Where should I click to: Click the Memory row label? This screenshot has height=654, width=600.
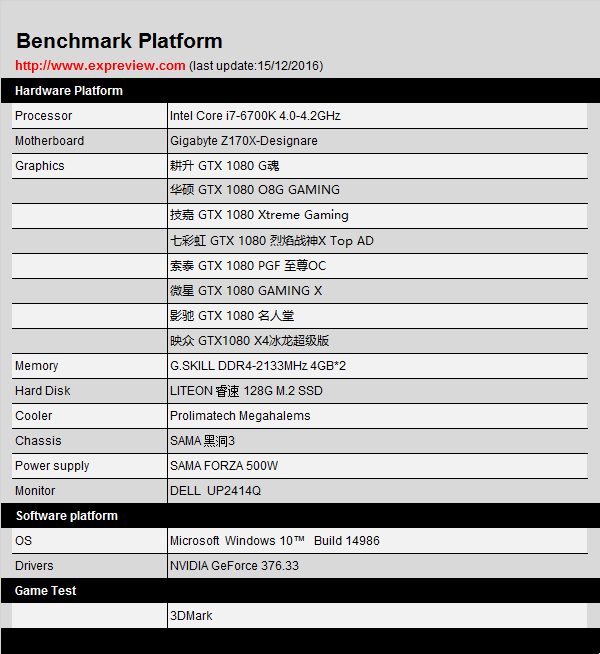(x=36, y=366)
